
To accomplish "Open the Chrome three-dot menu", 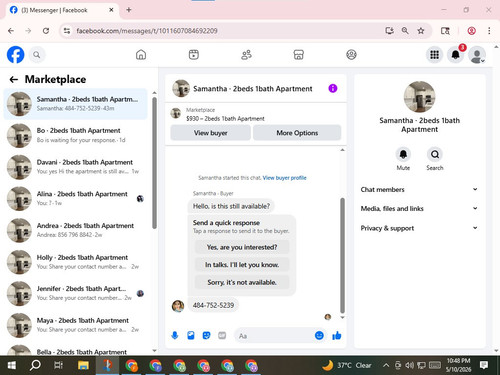I will [x=489, y=31].
